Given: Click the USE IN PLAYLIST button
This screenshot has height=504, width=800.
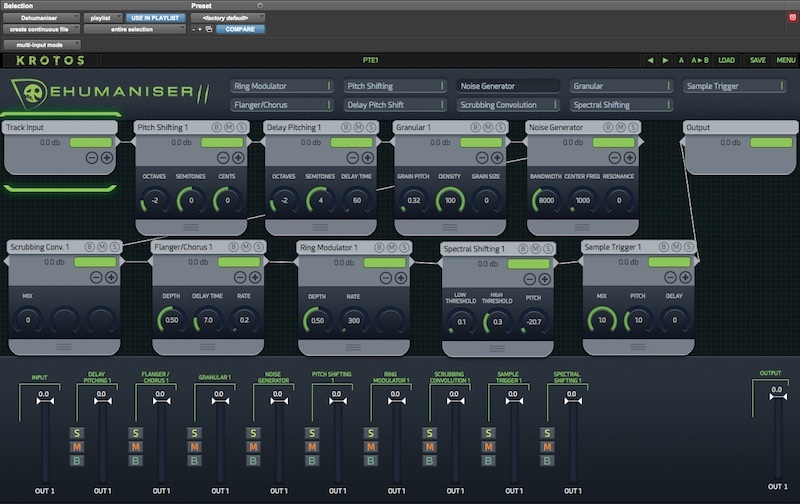Looking at the screenshot, I should [155, 18].
